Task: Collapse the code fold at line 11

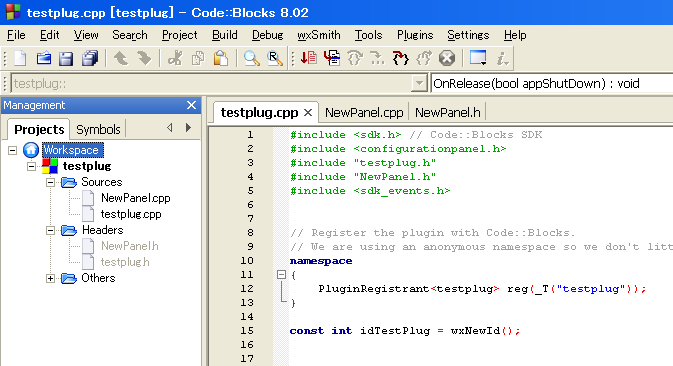Action: click(x=281, y=275)
